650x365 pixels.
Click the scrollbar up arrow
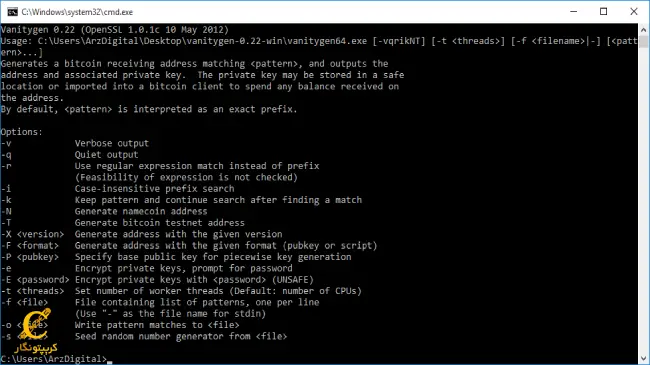point(643,30)
